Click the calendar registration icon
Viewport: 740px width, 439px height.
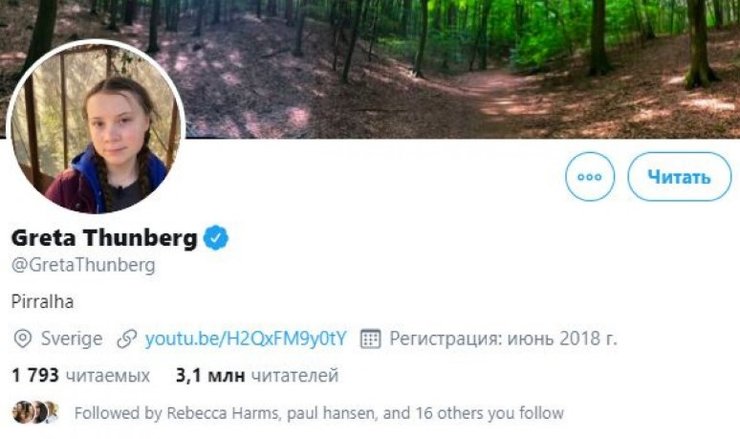[370, 338]
